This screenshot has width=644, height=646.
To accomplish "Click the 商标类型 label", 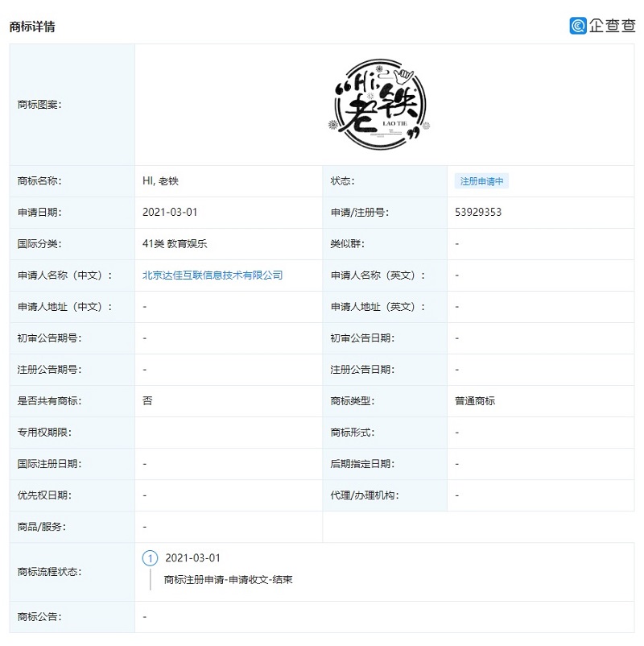I will pos(353,401).
